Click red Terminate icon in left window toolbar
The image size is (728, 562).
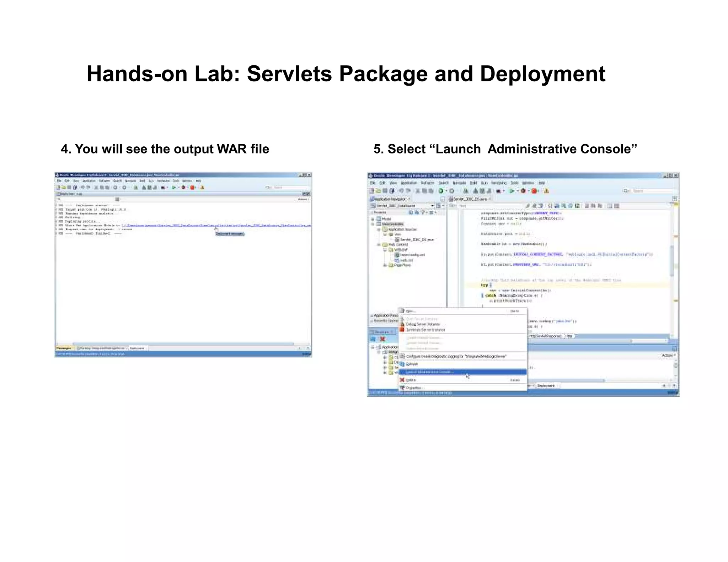(x=192, y=188)
